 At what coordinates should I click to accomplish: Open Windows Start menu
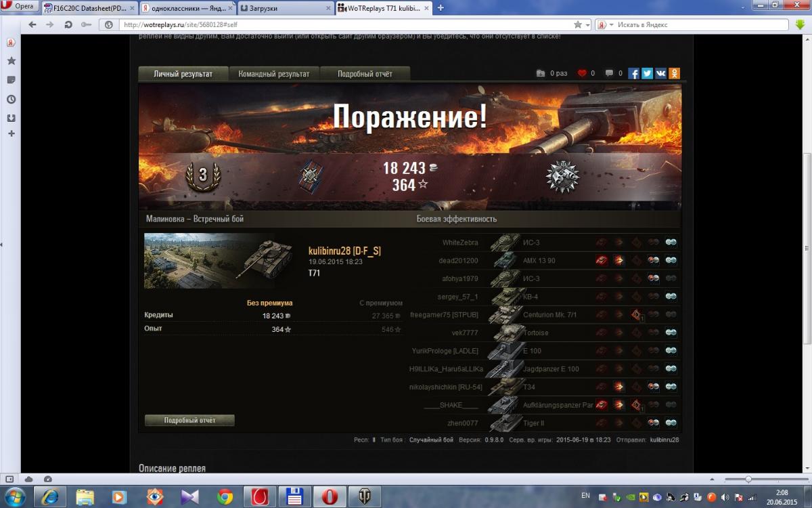15,497
